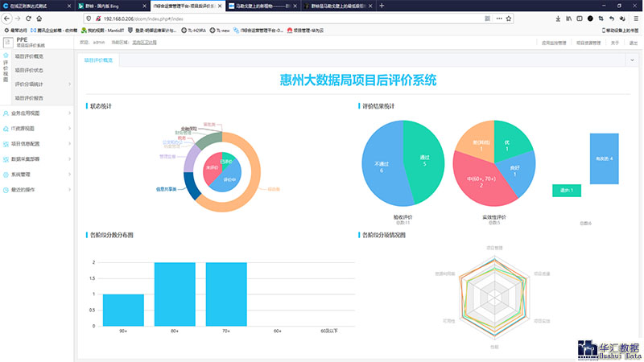This screenshot has width=644, height=362.
Task: Click the 最近的操作 clock icon
Action: 6,190
